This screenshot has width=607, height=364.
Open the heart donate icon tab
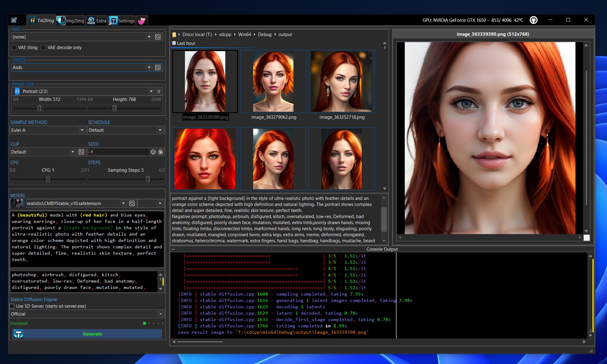coord(142,21)
